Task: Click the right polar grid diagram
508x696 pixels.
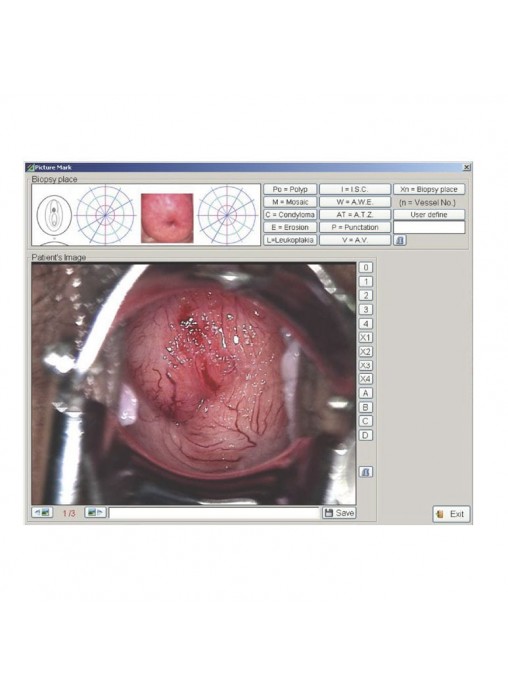Action: click(x=227, y=215)
